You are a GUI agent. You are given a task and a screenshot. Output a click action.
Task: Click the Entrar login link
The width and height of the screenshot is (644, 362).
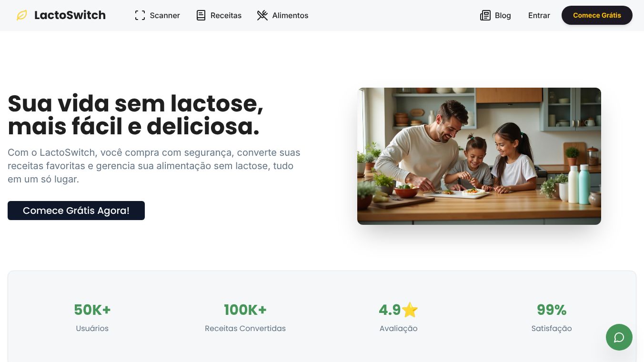tap(539, 15)
